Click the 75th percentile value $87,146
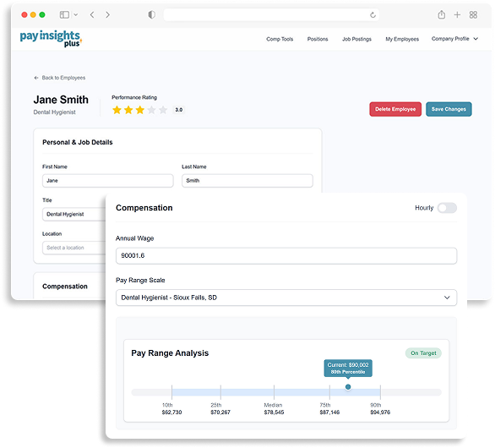495x448 pixels. pyautogui.click(x=329, y=412)
